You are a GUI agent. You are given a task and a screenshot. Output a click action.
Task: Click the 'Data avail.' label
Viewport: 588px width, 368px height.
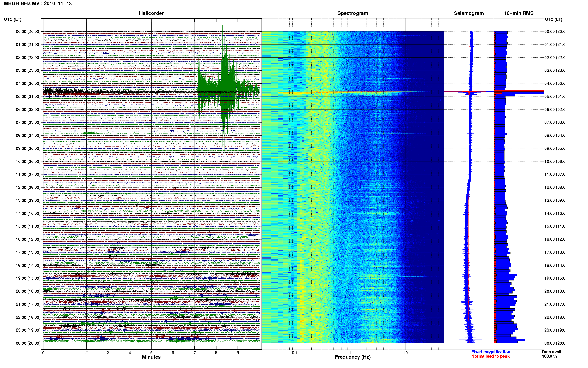tap(552, 352)
